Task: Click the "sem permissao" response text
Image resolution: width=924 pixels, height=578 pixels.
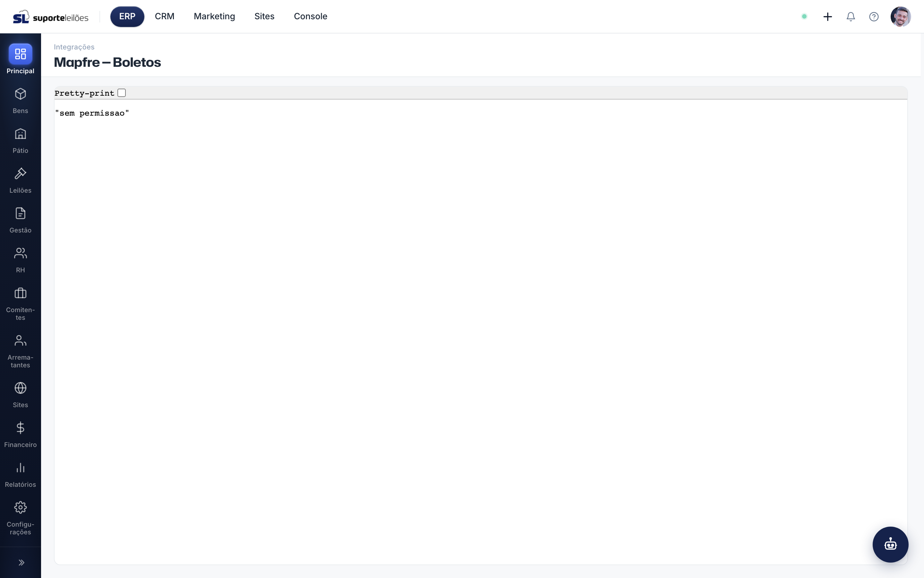Action: (92, 113)
